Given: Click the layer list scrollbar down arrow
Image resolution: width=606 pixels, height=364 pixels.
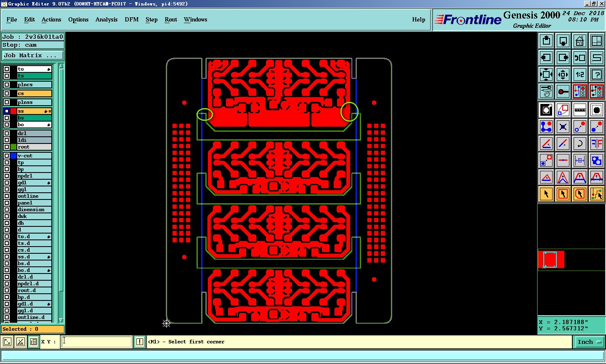Looking at the screenshot, I should pyautogui.click(x=61, y=320).
